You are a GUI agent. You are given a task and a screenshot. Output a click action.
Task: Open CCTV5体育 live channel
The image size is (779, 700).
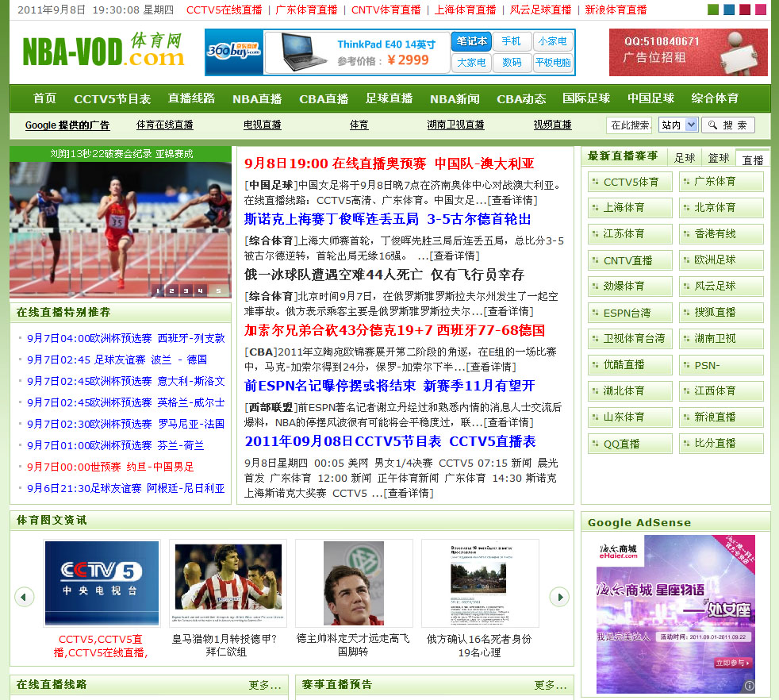630,182
